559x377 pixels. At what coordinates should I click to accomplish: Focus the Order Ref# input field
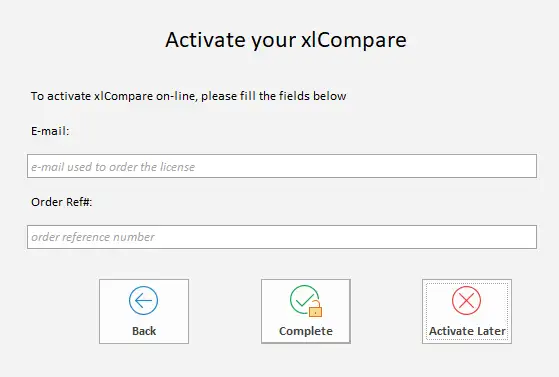click(282, 237)
